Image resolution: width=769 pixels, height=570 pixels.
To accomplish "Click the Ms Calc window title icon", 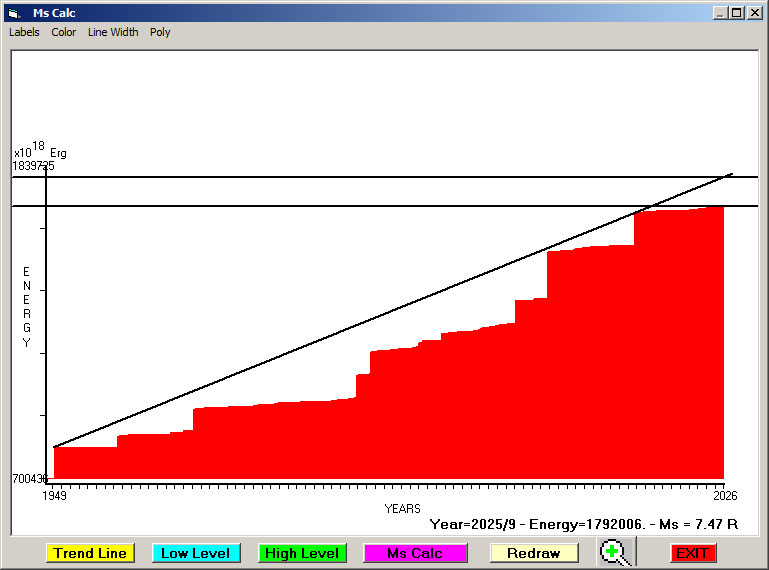I will point(14,13).
